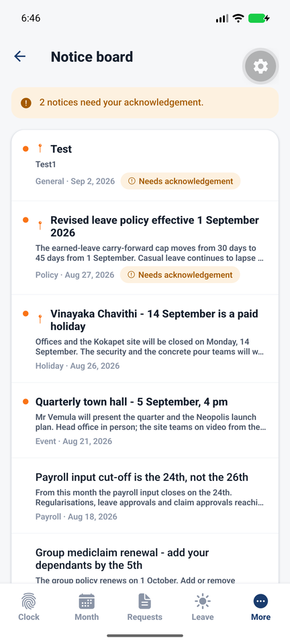
Task: Tap the warning icon in acknowledgement banner
Action: point(26,103)
